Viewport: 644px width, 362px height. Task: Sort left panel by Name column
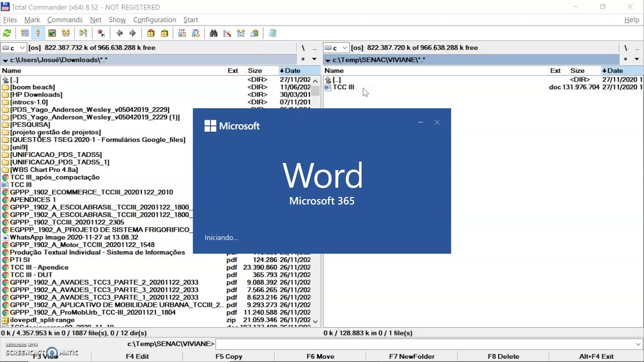113,71
